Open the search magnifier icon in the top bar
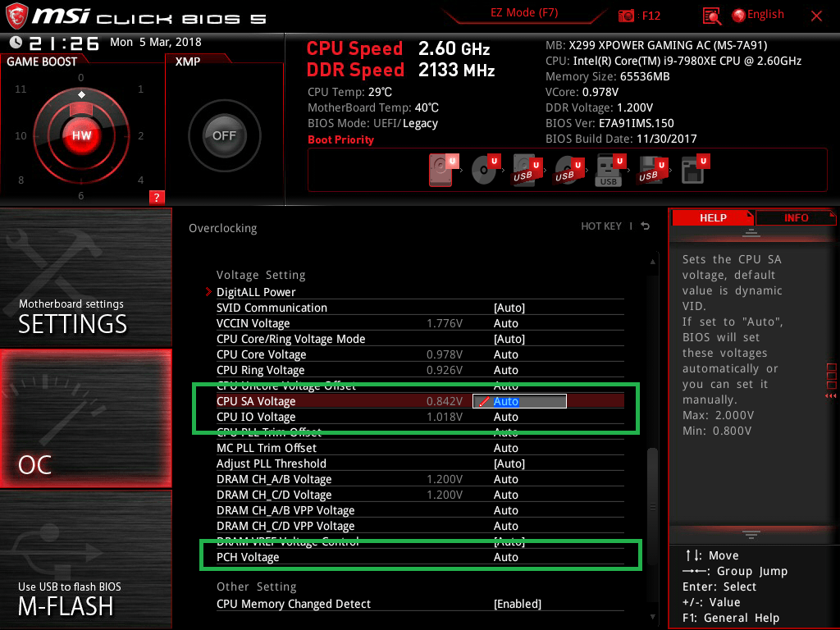 tap(711, 16)
